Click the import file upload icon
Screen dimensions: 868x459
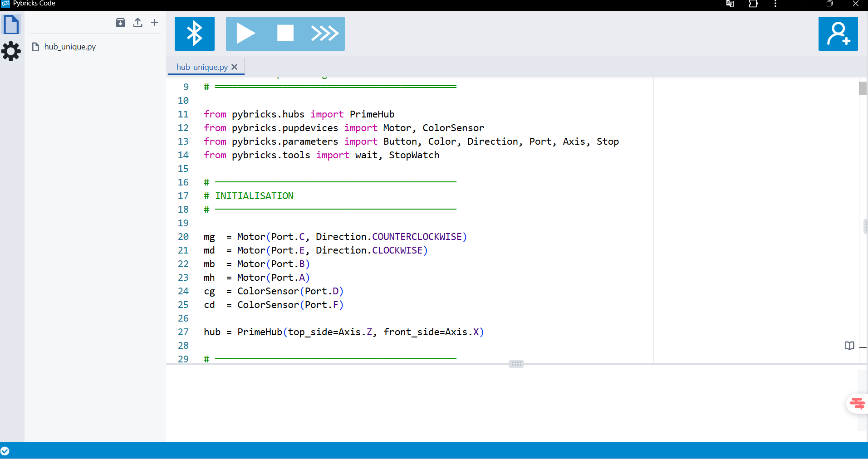[x=137, y=22]
